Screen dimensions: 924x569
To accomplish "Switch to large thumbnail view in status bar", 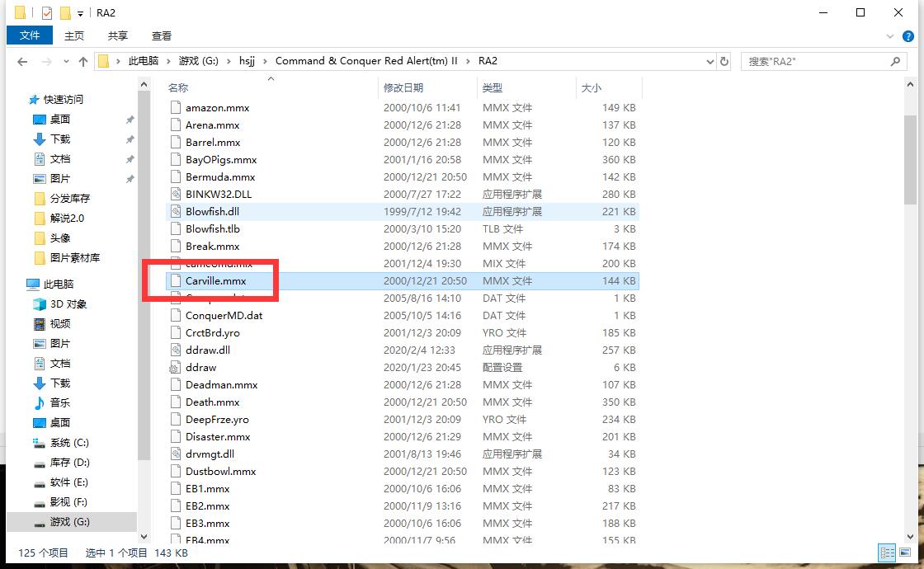I will [x=904, y=553].
